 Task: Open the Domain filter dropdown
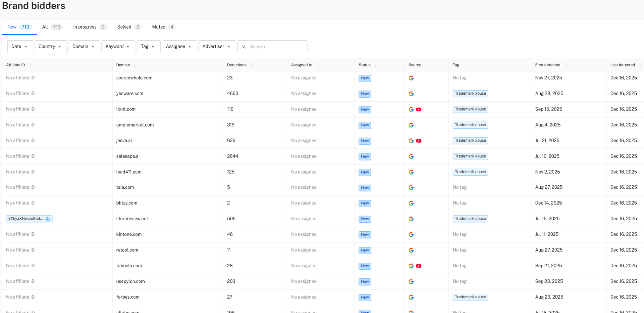(x=84, y=47)
